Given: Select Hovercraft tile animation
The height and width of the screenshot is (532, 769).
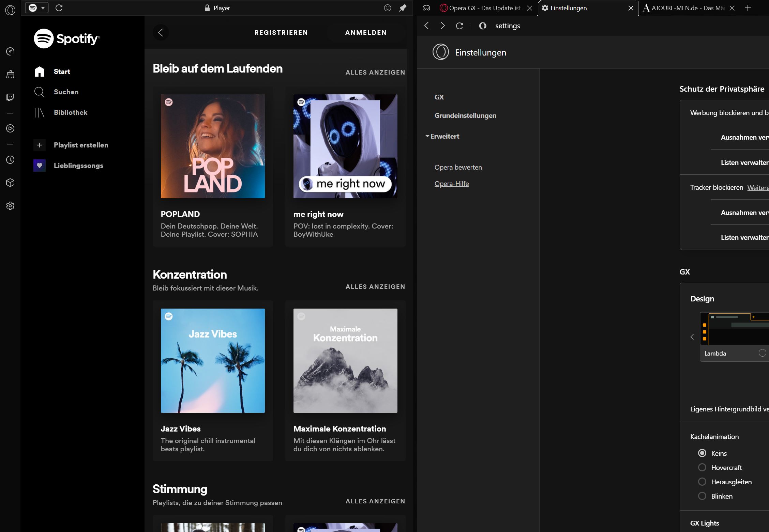Looking at the screenshot, I should click(x=702, y=467).
